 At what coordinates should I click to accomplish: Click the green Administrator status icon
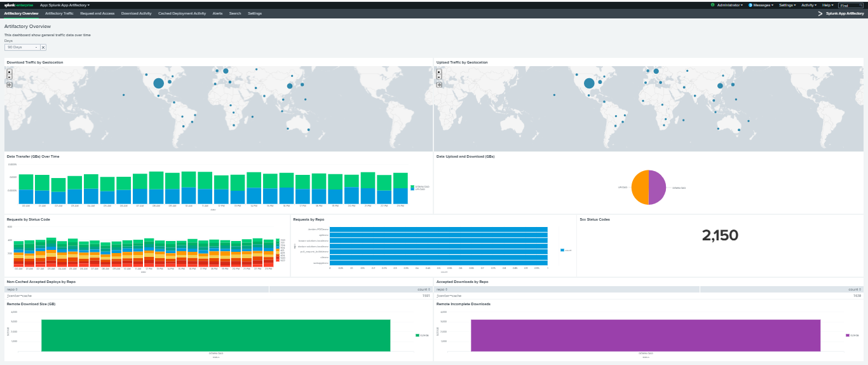pyautogui.click(x=712, y=4)
